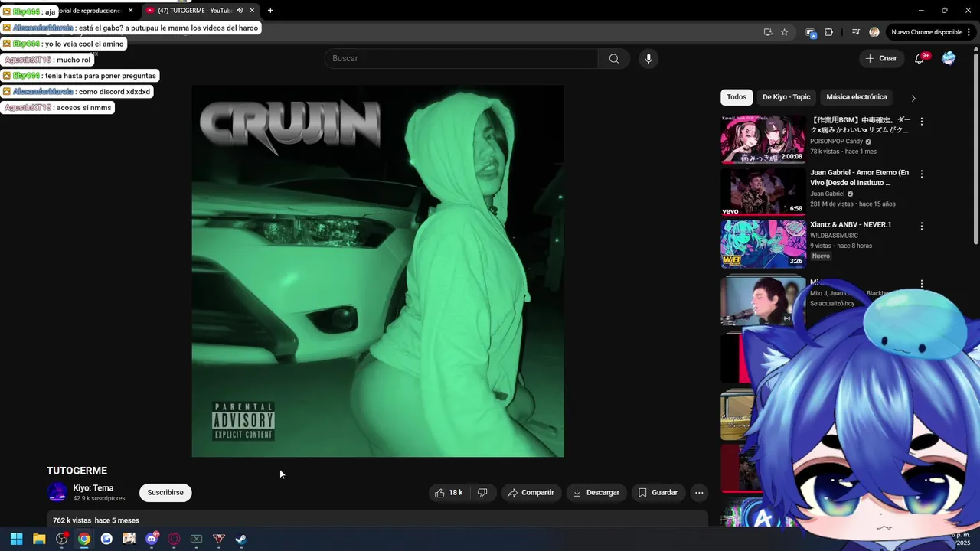The width and height of the screenshot is (980, 551).
Task: Expand the description at 762 k vistas
Action: tap(377, 520)
